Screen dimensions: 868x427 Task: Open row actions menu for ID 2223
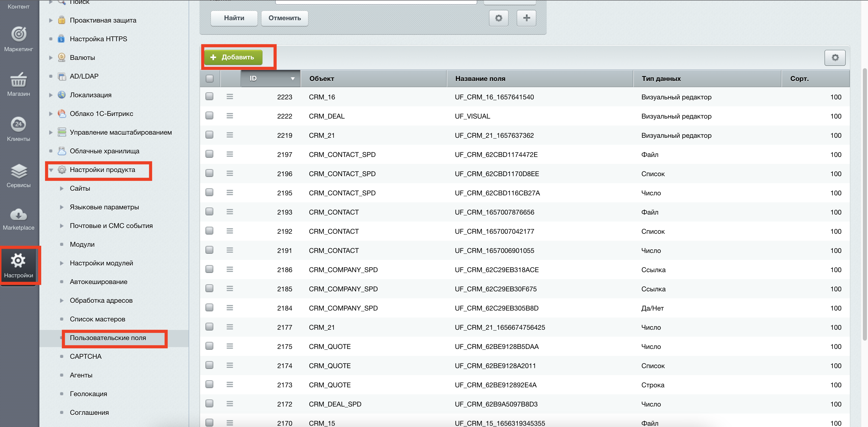click(x=230, y=97)
